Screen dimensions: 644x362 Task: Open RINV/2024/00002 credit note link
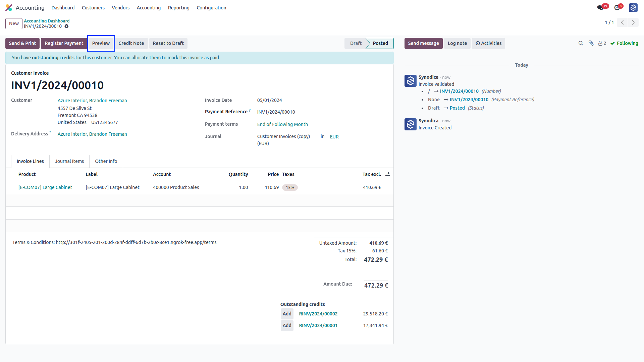click(318, 314)
